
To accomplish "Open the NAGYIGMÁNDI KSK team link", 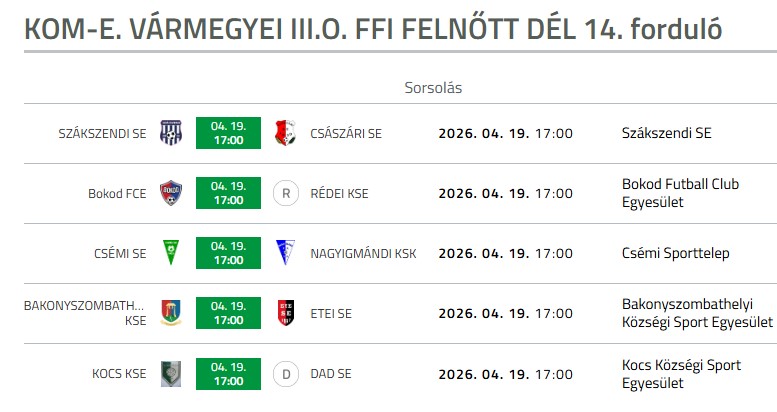I will [363, 253].
